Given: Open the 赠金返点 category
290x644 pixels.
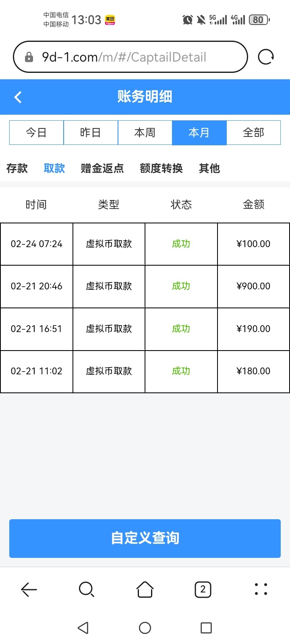Looking at the screenshot, I should click(x=102, y=168).
